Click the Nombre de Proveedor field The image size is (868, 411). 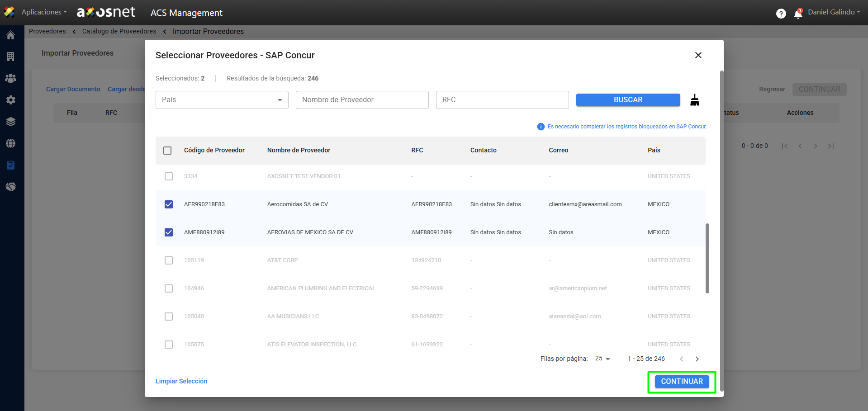coord(362,100)
